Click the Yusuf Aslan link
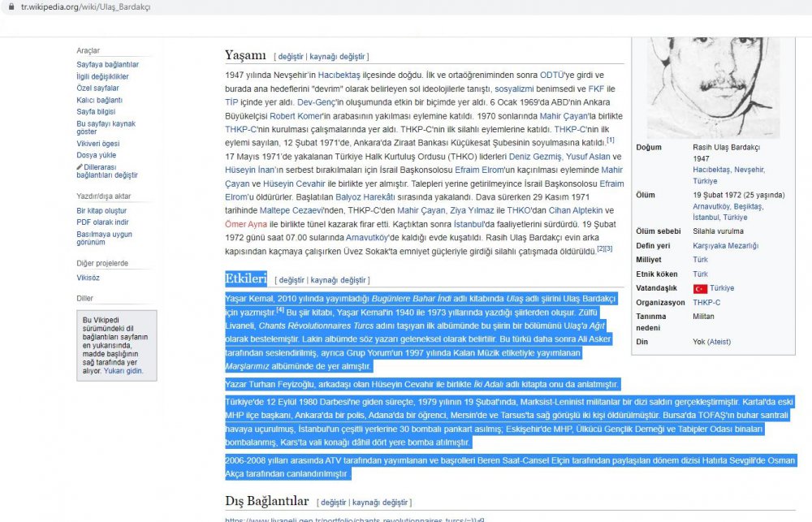 click(x=588, y=157)
